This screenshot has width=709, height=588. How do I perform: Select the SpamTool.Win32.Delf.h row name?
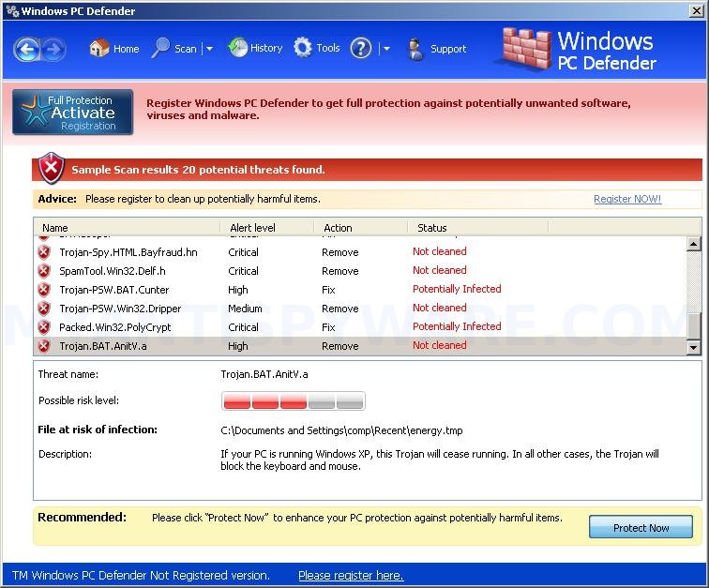113,271
